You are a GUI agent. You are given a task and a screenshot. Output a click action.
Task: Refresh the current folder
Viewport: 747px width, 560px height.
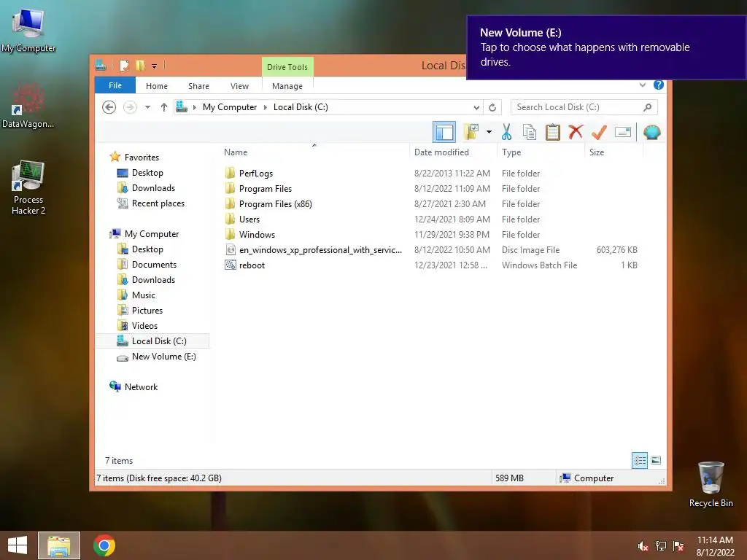pyautogui.click(x=492, y=107)
